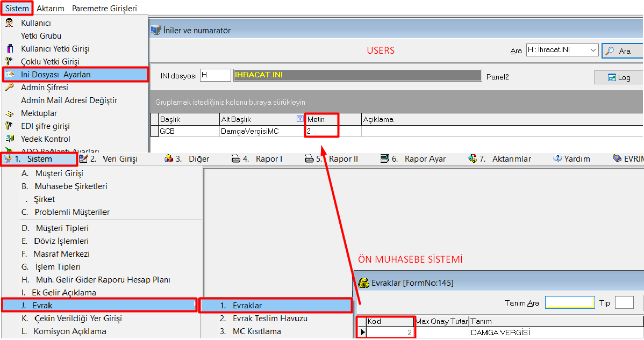The width and height of the screenshot is (644, 340).
Task: Click the Tanım column header in Evraklar
Action: pyautogui.click(x=556, y=322)
